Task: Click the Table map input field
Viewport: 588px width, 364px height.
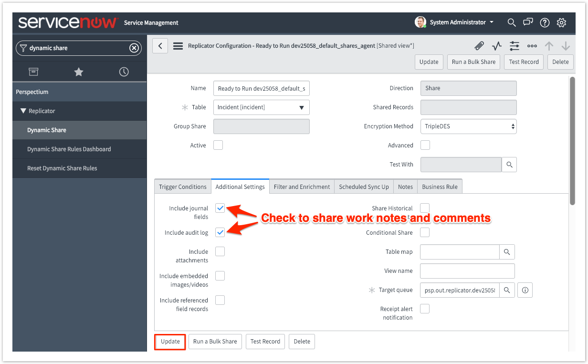Action: click(460, 252)
